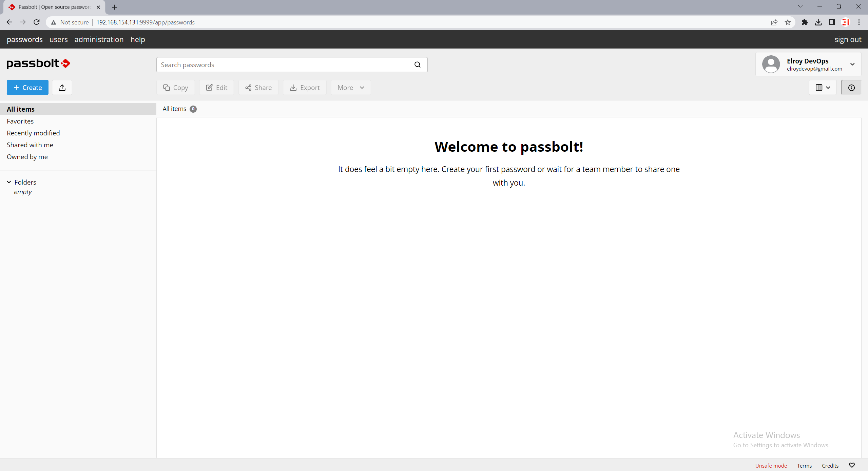Open the tab search chevron
Screen dimensions: 868x471
pos(800,6)
